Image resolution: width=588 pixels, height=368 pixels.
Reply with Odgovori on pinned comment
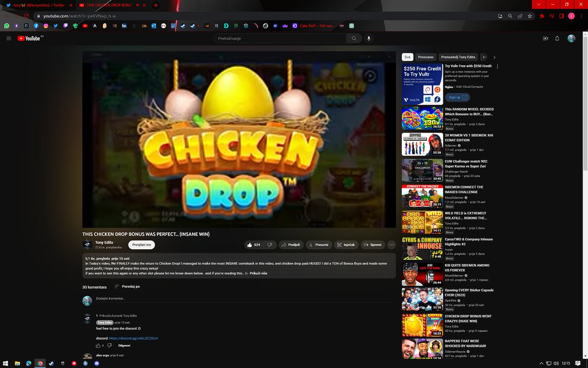point(124,345)
